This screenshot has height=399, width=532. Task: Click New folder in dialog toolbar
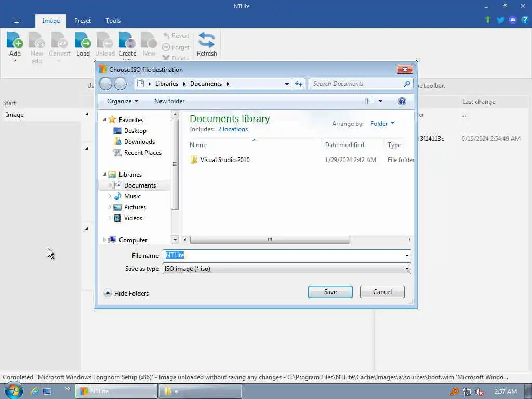pos(169,101)
